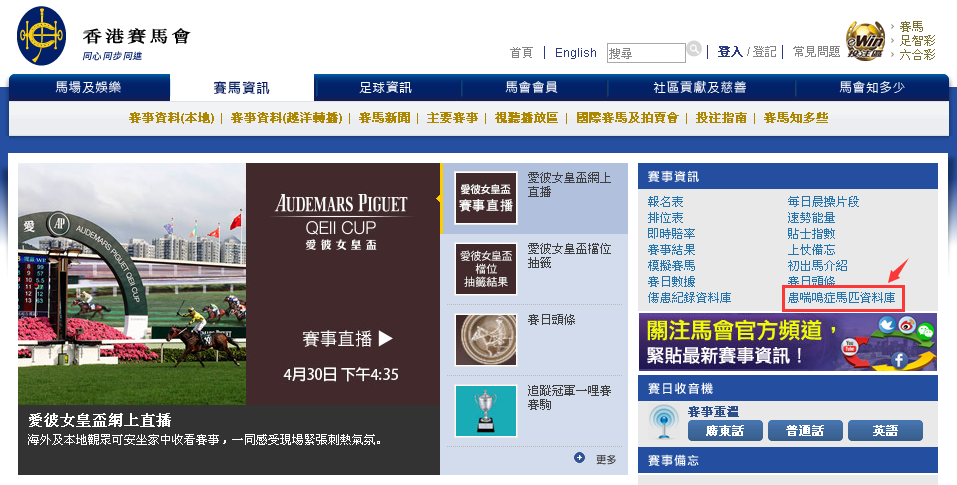Open the 賽日頭條 medal thumbnail
The height and width of the screenshot is (485, 957).
(x=486, y=340)
